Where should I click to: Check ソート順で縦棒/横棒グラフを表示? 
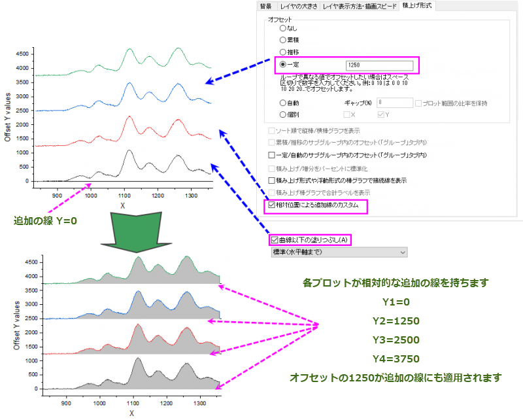[271, 131]
